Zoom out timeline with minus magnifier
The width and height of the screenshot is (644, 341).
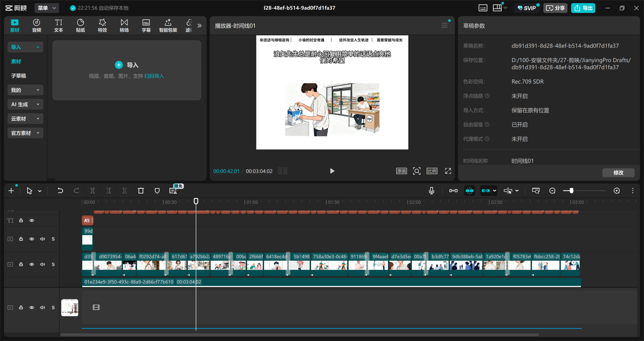(552, 191)
